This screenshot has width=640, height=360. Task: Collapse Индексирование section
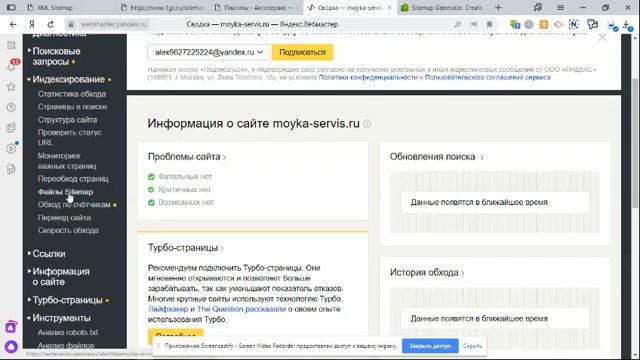[x=69, y=79]
